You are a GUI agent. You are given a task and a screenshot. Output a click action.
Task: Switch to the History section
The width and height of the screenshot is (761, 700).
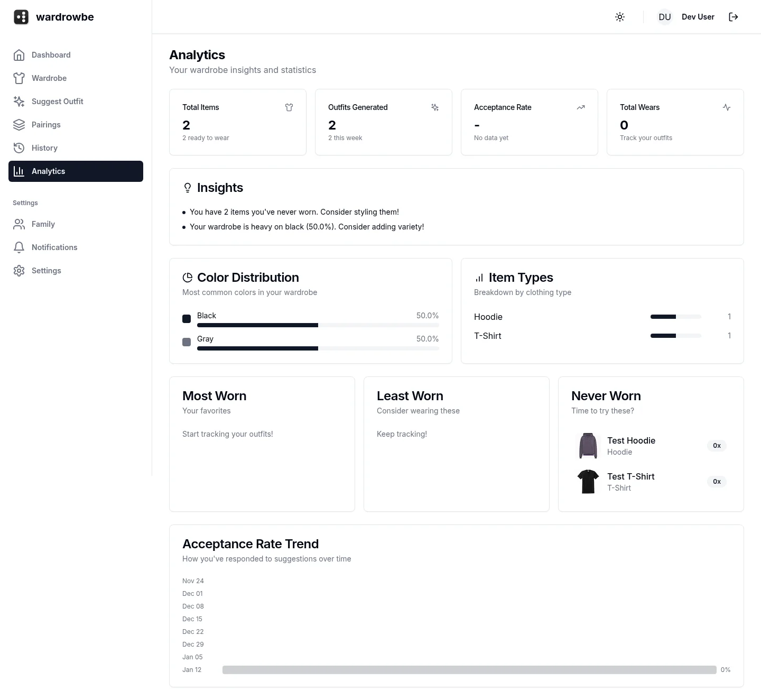44,148
